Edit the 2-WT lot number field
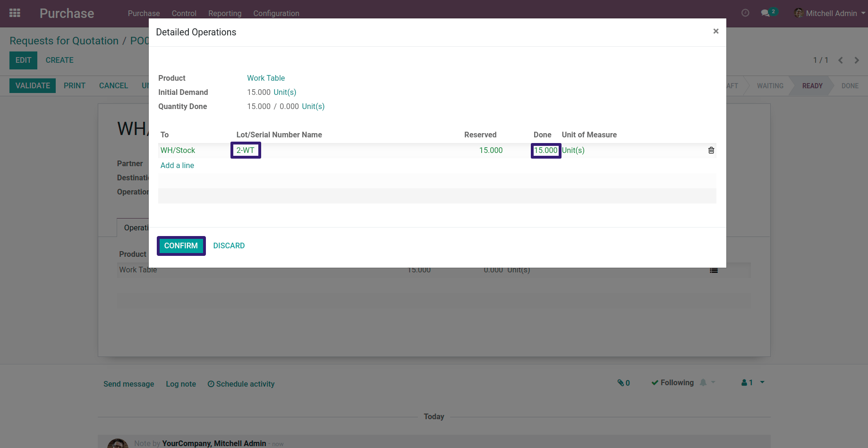The width and height of the screenshot is (868, 448). click(x=246, y=150)
